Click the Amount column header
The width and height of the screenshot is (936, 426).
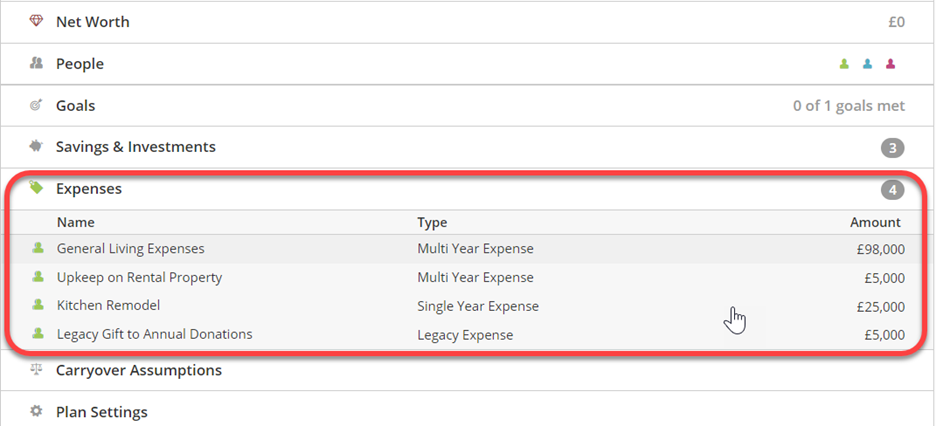tap(875, 223)
